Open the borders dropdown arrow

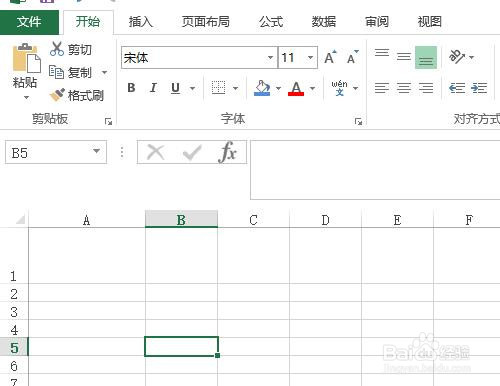pos(236,88)
